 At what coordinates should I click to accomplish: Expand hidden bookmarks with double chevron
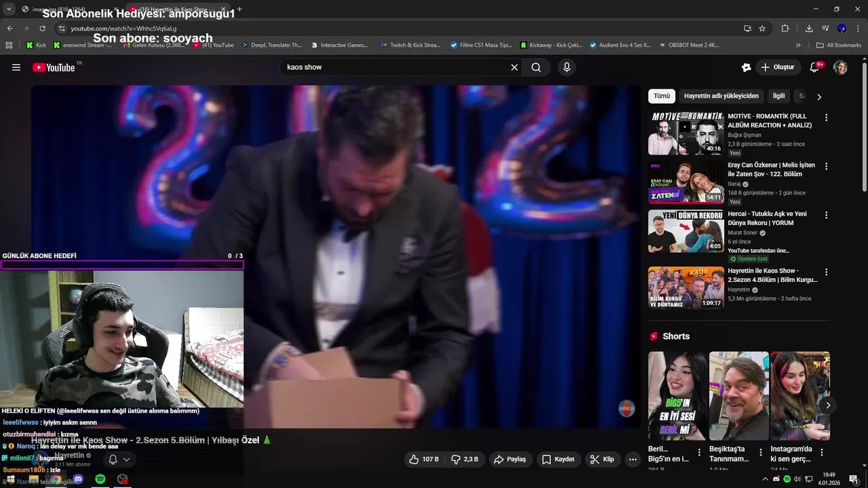point(798,45)
